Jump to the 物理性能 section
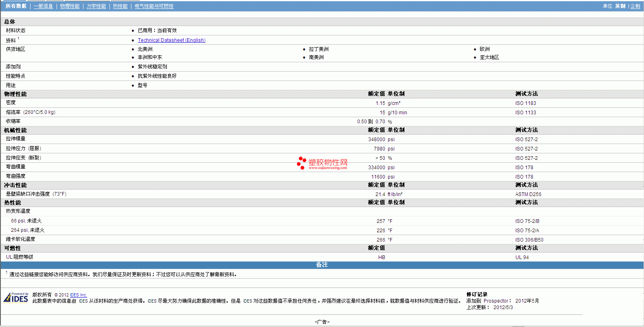644x327 pixels. point(70,6)
